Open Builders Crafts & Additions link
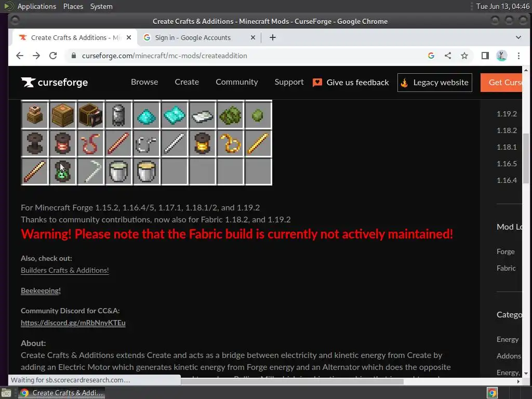 click(65, 270)
